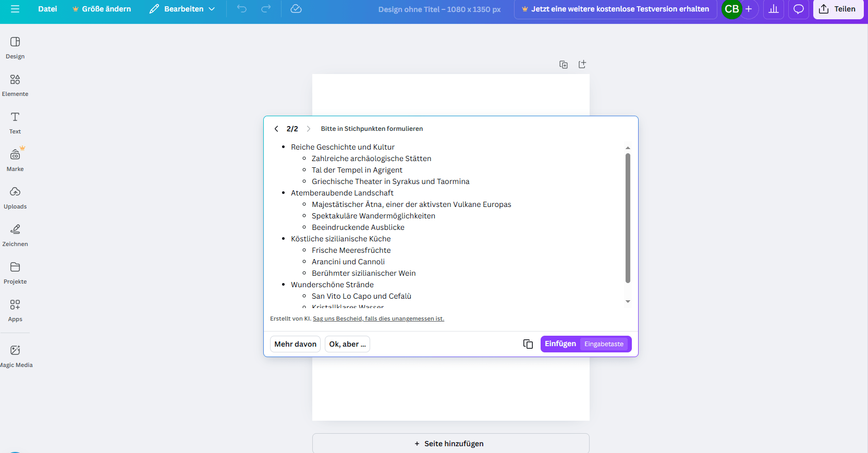This screenshot has width=868, height=453.
Task: Click the scrollbar down arrow in results
Action: (628, 301)
